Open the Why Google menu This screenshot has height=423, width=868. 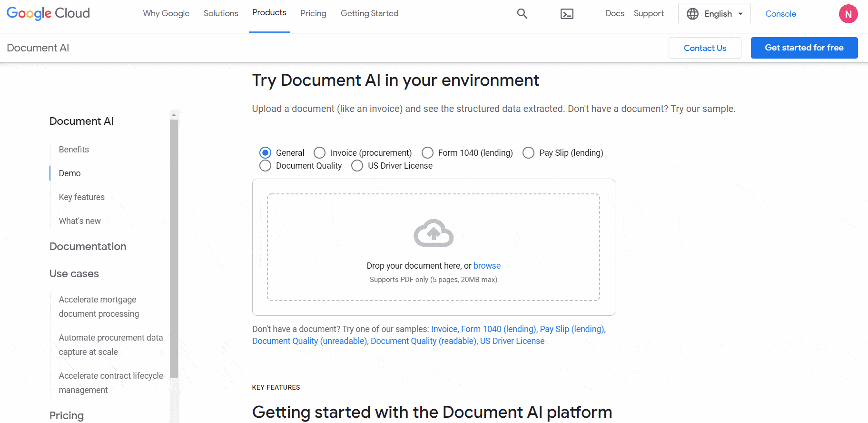166,13
